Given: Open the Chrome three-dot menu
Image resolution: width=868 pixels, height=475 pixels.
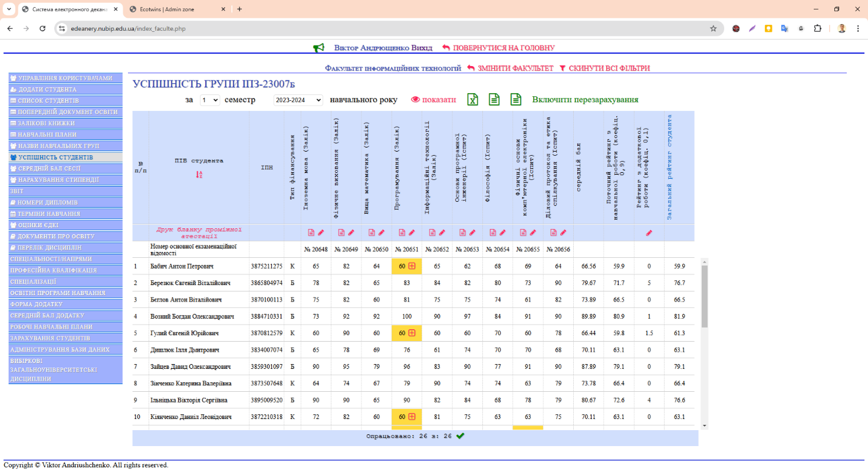Looking at the screenshot, I should [x=857, y=28].
